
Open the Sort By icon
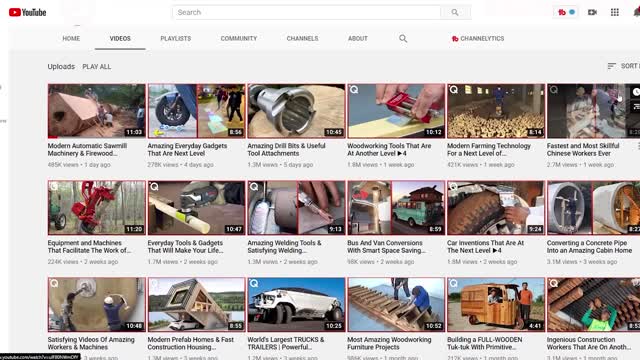[x=611, y=66]
